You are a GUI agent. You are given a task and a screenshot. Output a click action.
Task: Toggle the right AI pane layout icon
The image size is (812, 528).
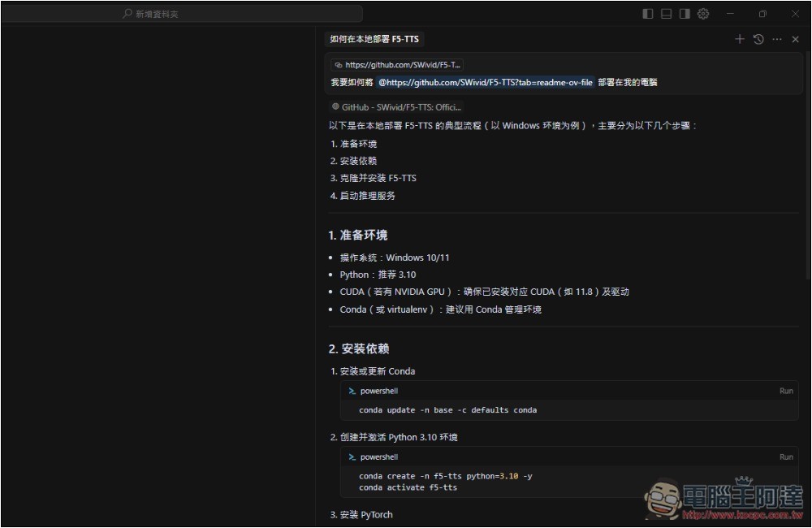click(685, 14)
